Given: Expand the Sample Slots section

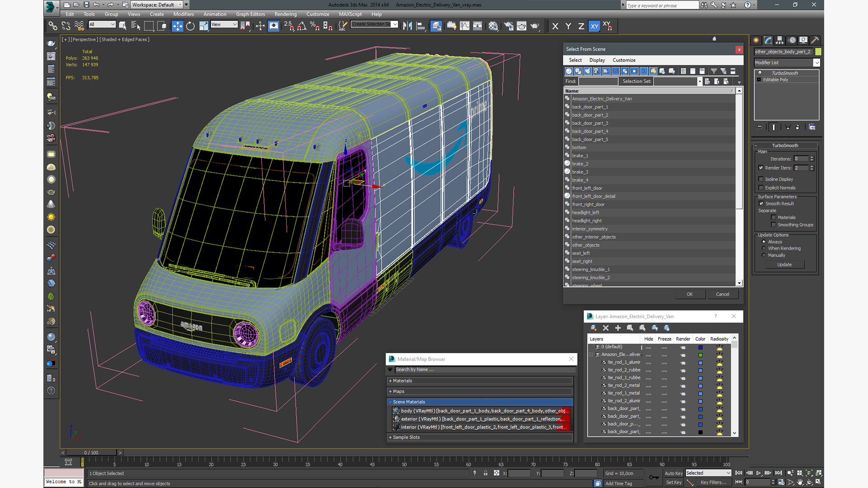Looking at the screenshot, I should pyautogui.click(x=406, y=437).
